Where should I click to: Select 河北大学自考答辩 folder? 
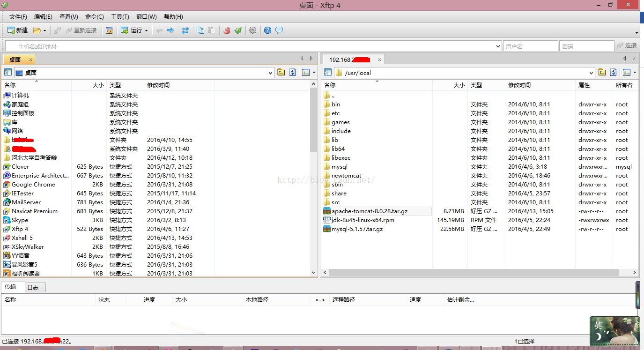point(34,158)
